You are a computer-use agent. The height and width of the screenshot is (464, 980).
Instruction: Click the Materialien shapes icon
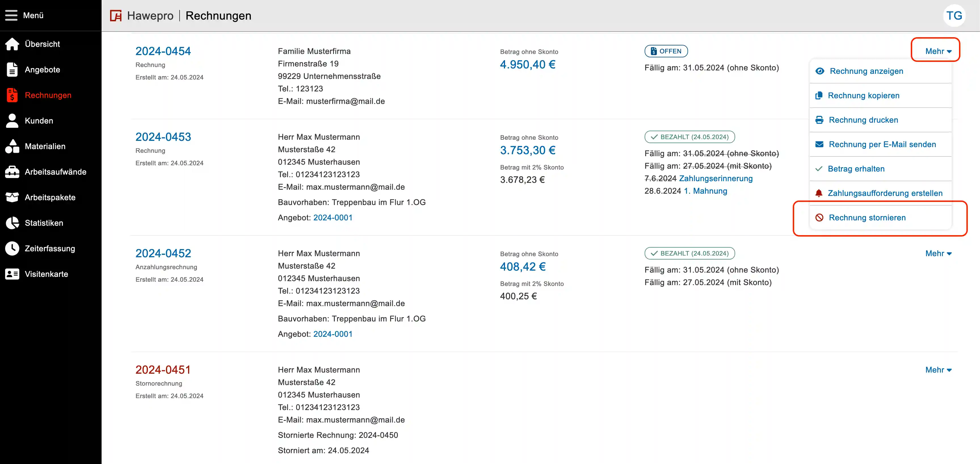click(x=12, y=146)
